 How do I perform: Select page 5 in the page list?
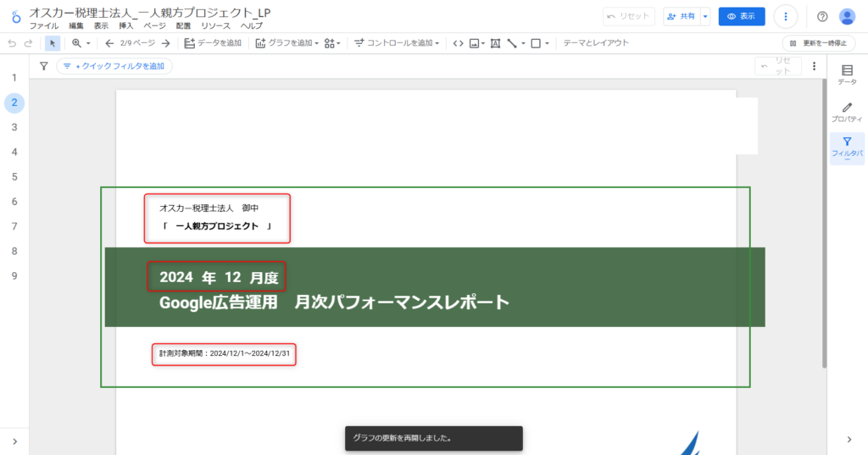14,177
